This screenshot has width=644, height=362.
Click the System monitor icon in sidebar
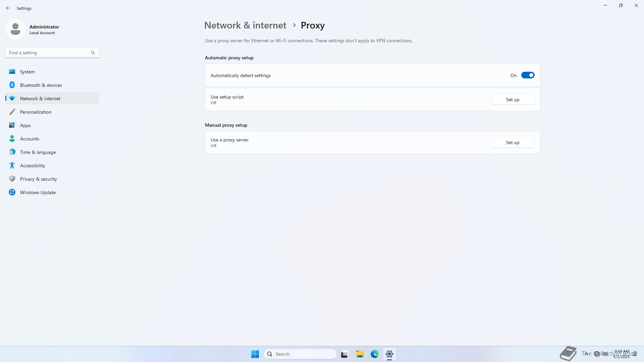[12, 72]
